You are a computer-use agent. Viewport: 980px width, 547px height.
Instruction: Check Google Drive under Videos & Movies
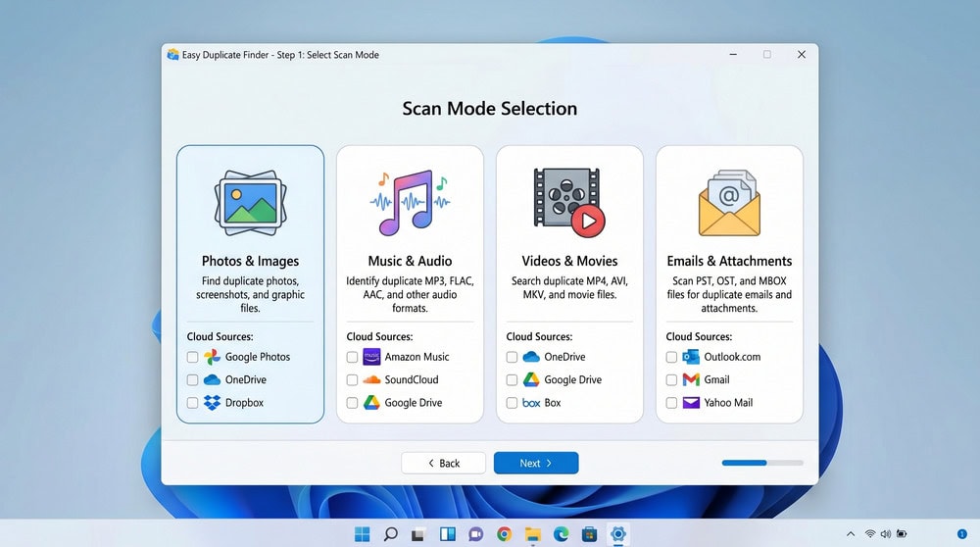[x=512, y=380]
